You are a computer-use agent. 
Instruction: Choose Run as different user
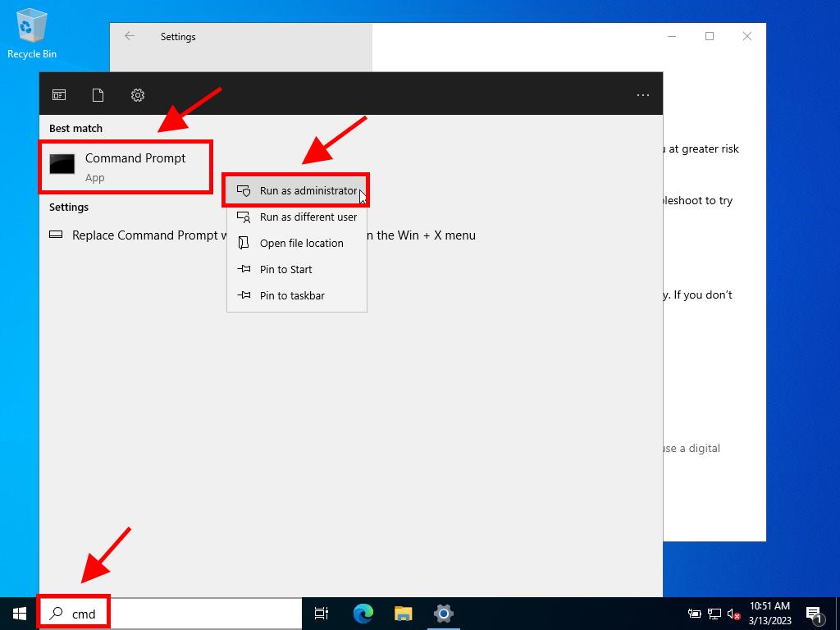297,217
